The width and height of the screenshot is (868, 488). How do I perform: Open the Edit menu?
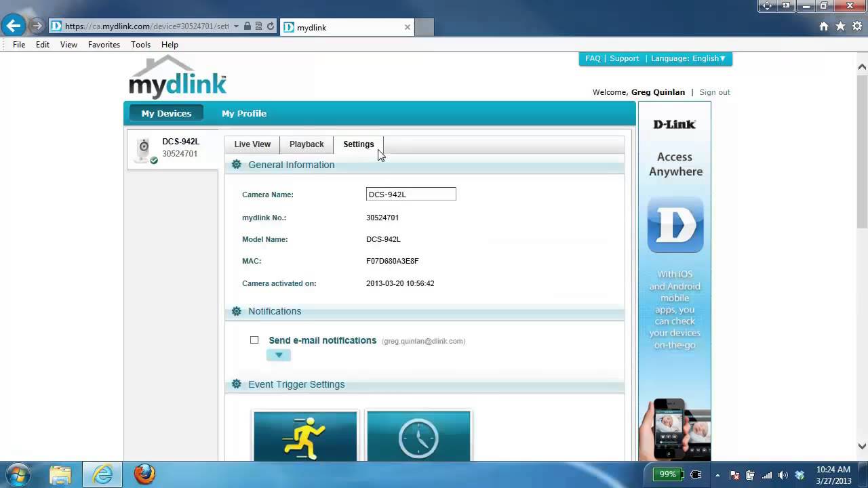pos(43,45)
